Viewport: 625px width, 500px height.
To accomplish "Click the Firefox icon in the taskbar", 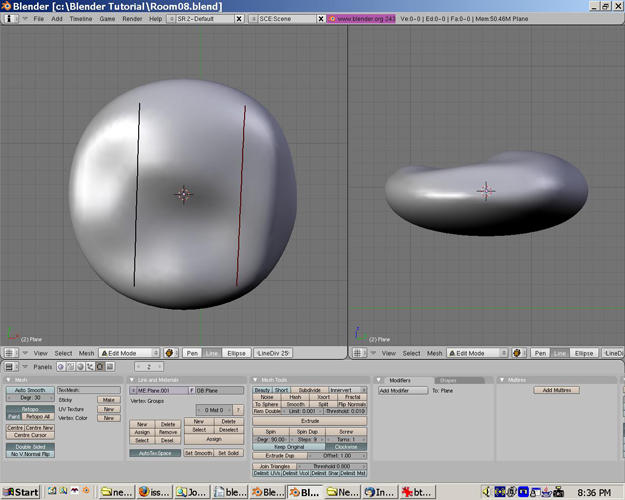I will click(143, 492).
